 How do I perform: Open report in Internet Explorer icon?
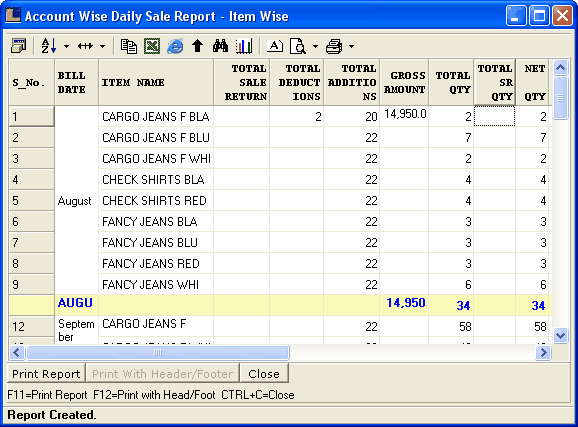[x=175, y=46]
